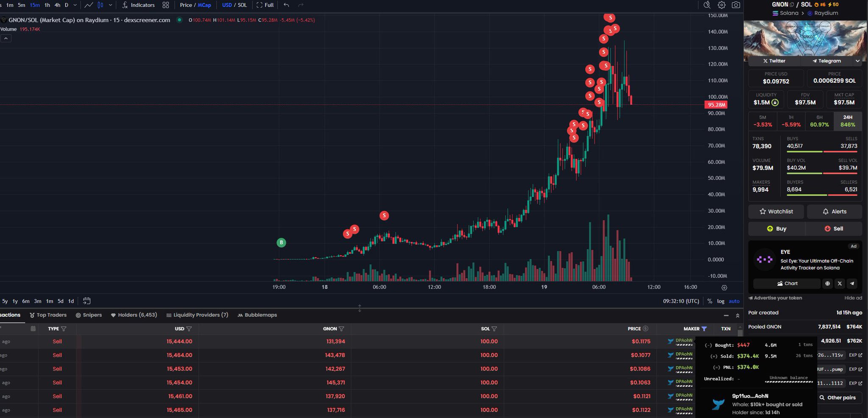Select the 1H stats period
The width and height of the screenshot is (868, 418).
[791, 121]
